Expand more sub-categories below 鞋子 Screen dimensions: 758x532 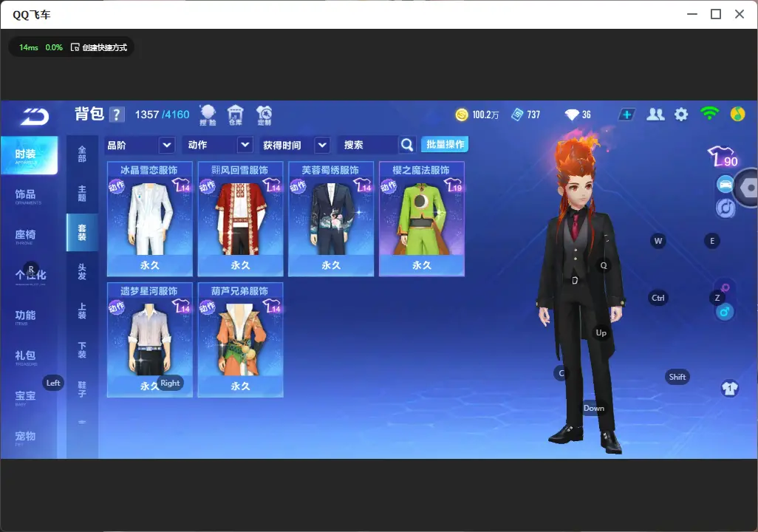coord(82,422)
